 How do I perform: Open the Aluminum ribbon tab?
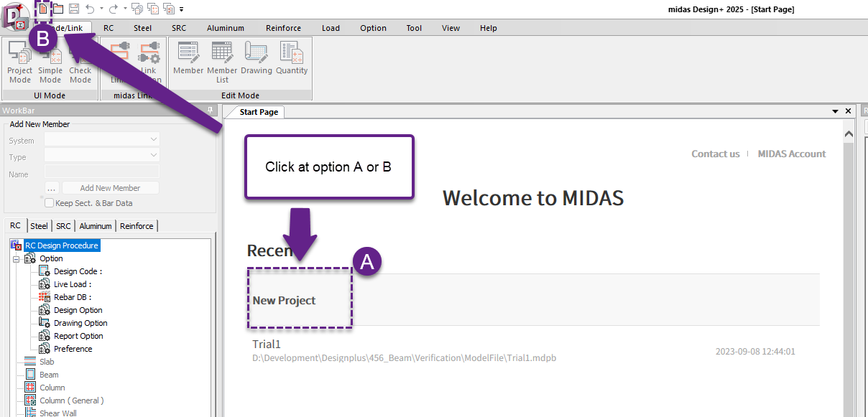click(226, 28)
